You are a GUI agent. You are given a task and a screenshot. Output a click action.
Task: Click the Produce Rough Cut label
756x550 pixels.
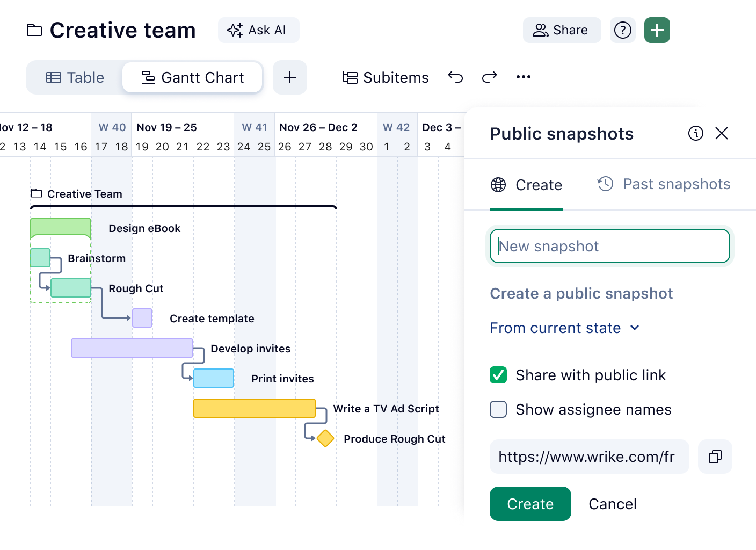395,439
